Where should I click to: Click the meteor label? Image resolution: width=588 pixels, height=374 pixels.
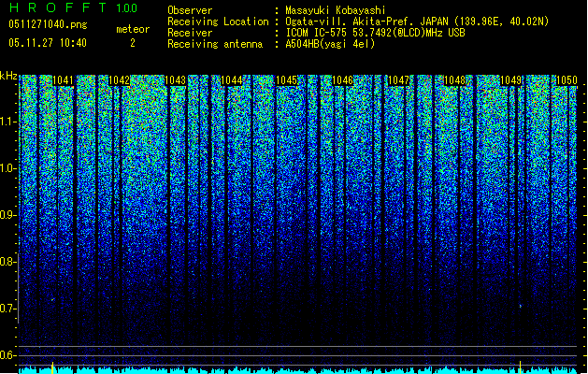[x=133, y=29]
